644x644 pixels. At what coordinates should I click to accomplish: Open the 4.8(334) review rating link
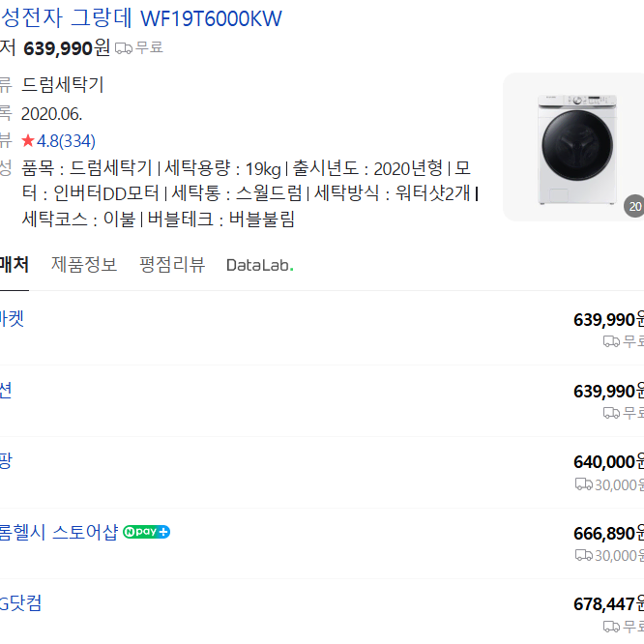tap(66, 141)
